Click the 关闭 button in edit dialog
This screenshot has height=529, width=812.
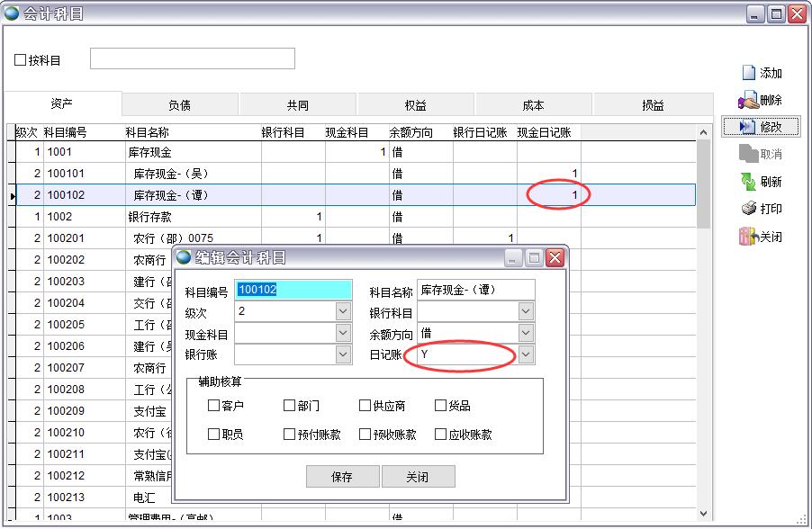coord(418,477)
